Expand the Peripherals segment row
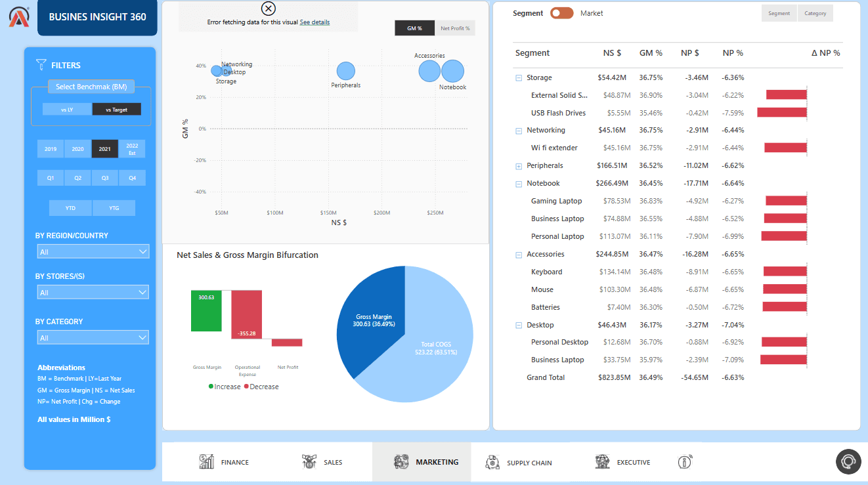This screenshot has height=485, width=868. [518, 165]
